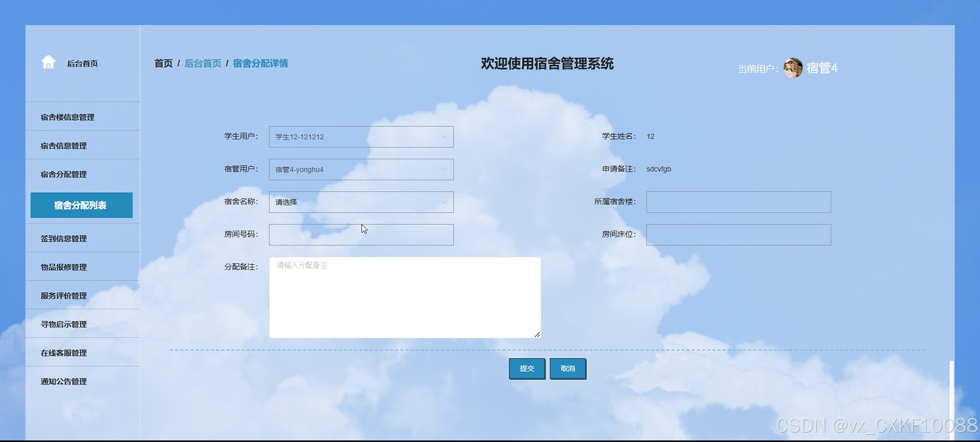This screenshot has width=980, height=442.
Task: Open the 宿管用户 dropdown
Action: 361,169
